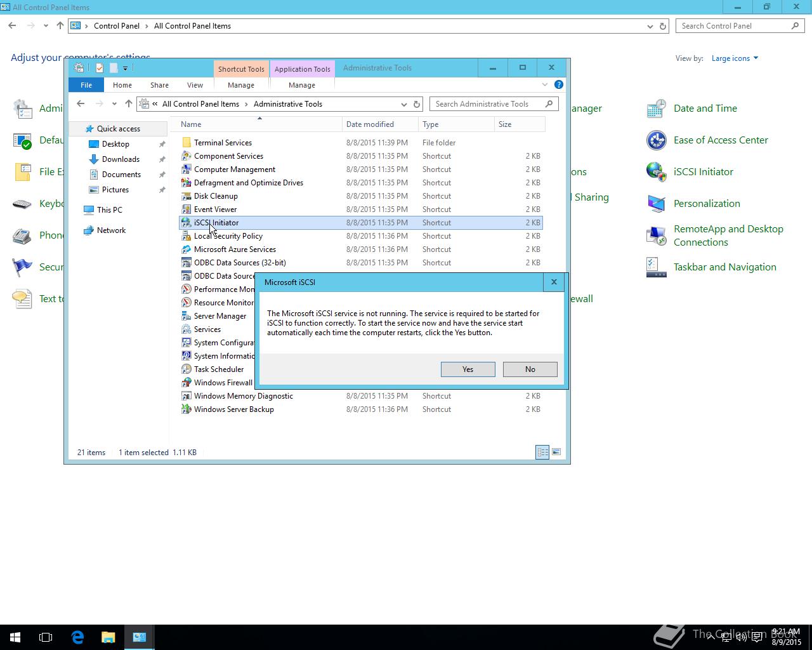This screenshot has height=650, width=812.
Task: Open Windows Start menu
Action: click(x=15, y=637)
